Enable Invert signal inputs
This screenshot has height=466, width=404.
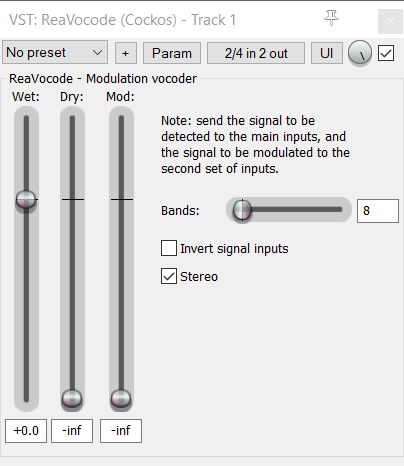click(169, 248)
